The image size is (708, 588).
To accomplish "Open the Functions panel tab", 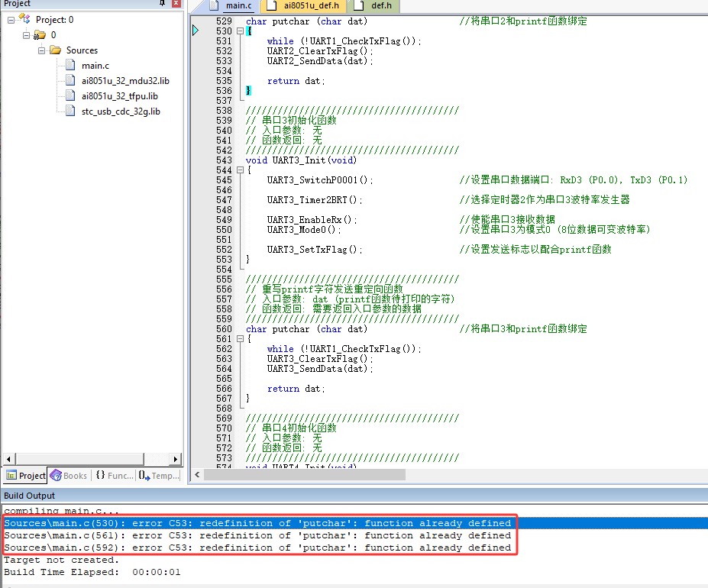I will click(x=115, y=476).
